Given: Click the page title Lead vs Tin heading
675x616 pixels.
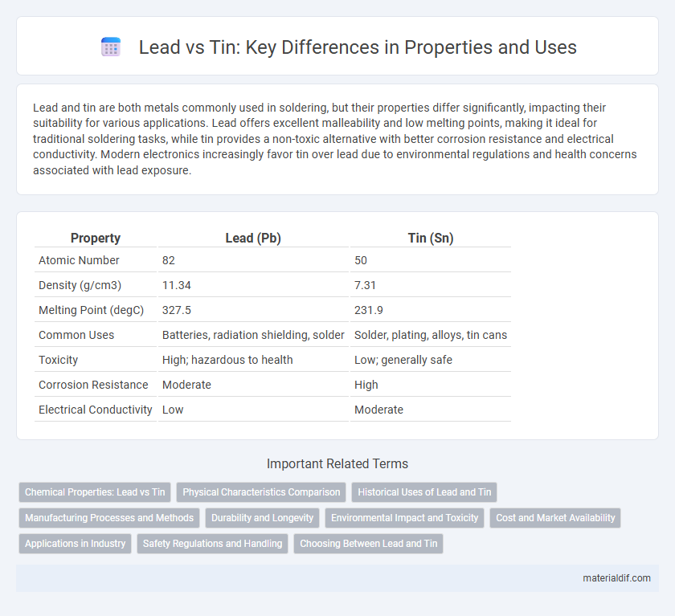Looking at the screenshot, I should pos(358,47).
